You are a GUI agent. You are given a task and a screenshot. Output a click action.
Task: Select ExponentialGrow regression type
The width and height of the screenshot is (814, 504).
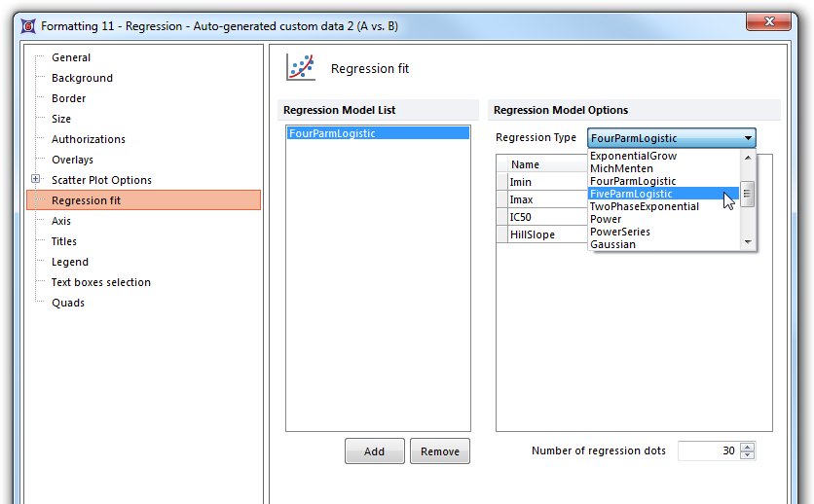point(633,156)
